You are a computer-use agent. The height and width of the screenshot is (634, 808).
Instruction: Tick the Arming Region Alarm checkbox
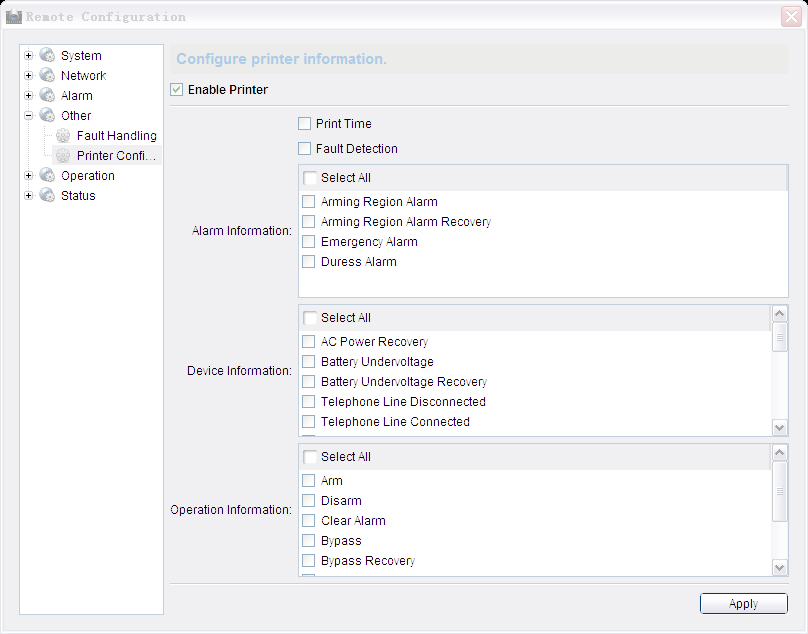tap(308, 202)
